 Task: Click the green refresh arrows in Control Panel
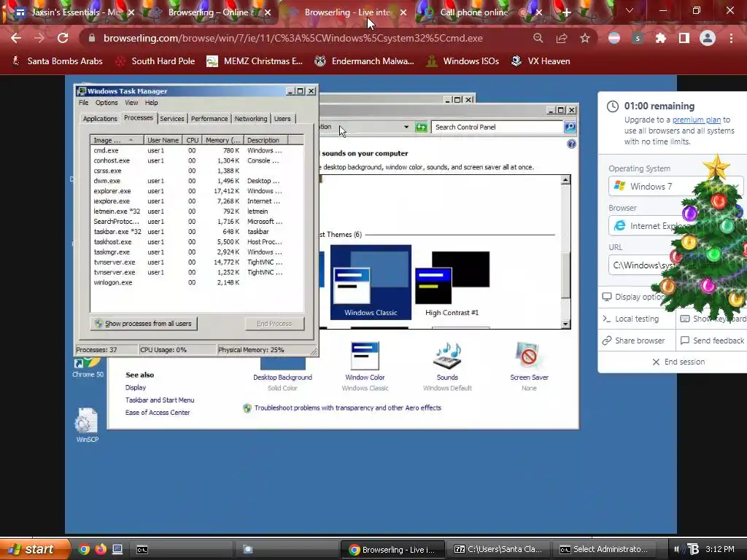pyautogui.click(x=421, y=127)
